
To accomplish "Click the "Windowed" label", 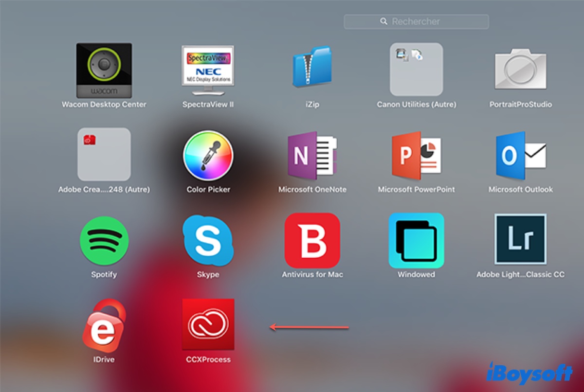I will pyautogui.click(x=416, y=275).
